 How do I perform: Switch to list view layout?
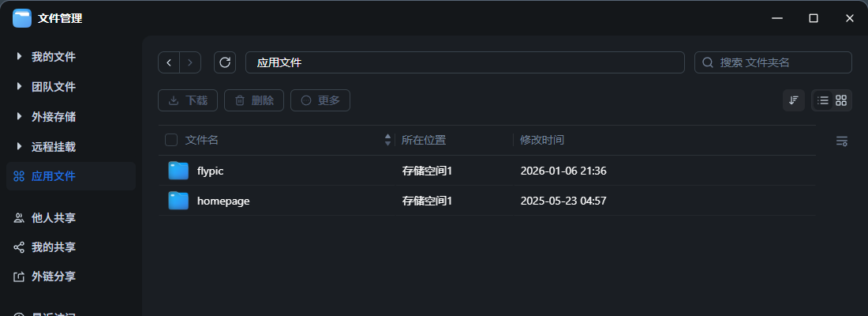click(823, 100)
